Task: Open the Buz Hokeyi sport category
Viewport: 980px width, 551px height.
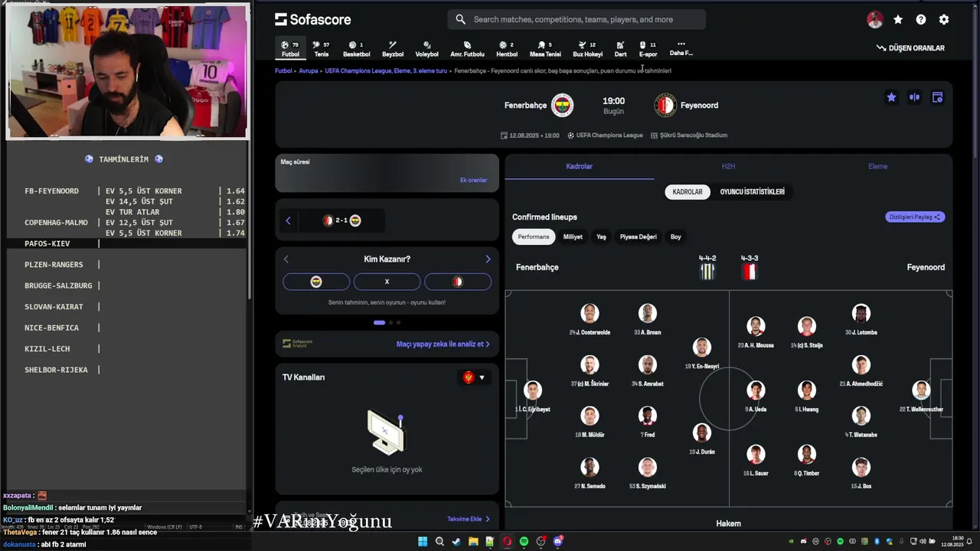Action: click(587, 49)
